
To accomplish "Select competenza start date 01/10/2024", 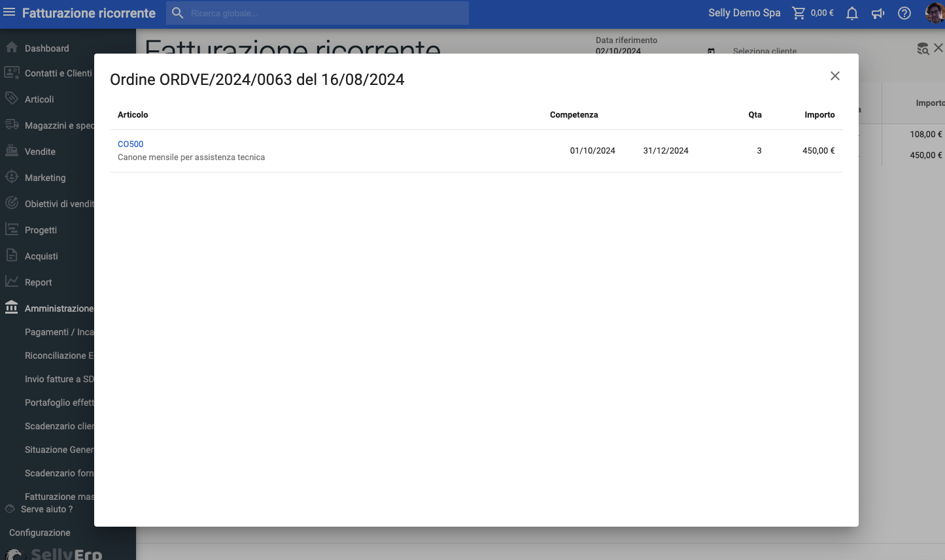I will click(593, 150).
